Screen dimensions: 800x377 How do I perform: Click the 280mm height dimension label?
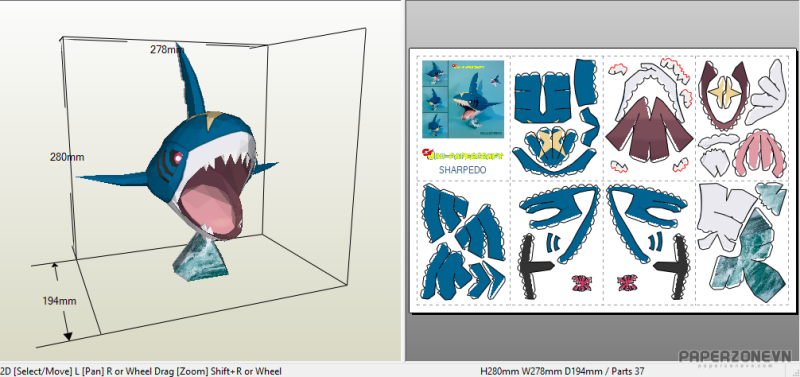[x=67, y=157]
